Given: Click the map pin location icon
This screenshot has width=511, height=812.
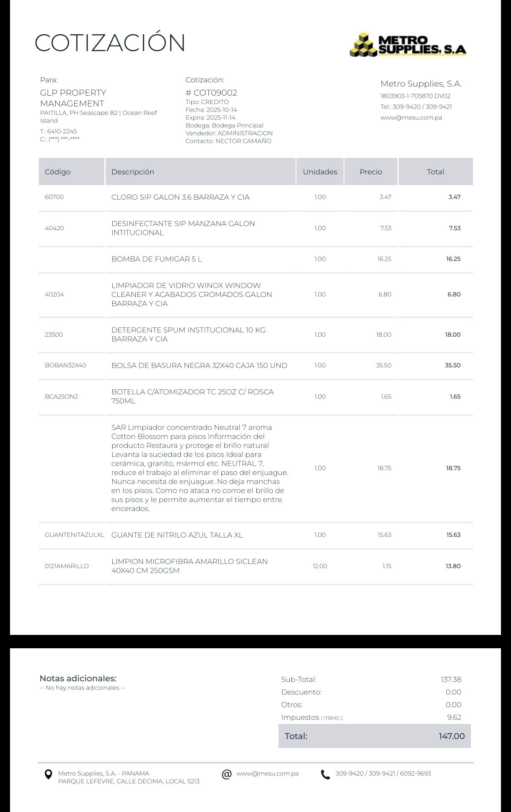Looking at the screenshot, I should [x=48, y=774].
